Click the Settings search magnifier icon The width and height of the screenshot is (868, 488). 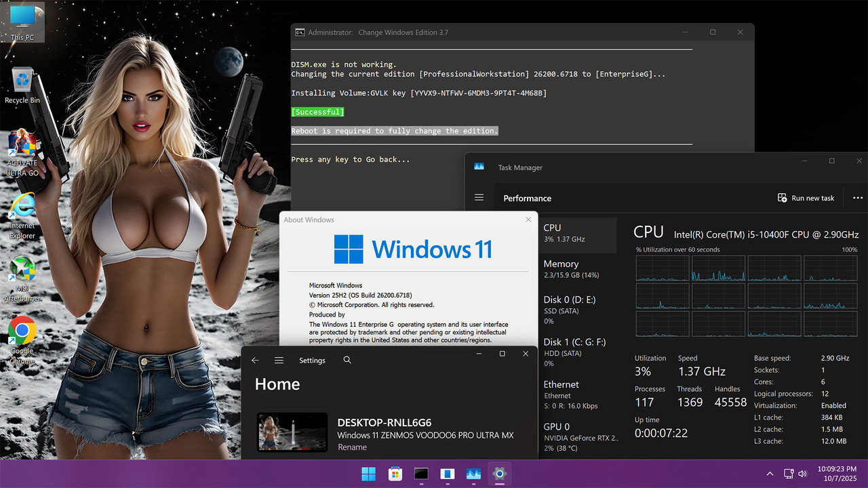[347, 361]
